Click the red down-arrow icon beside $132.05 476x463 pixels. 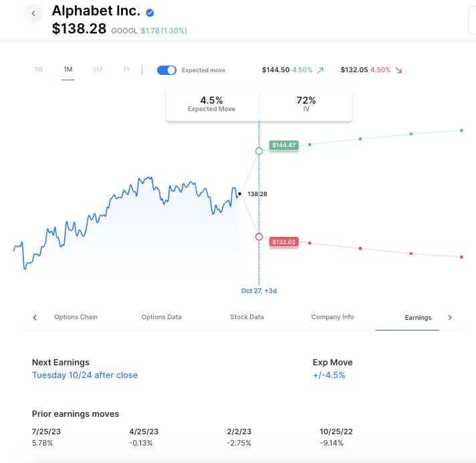(399, 70)
